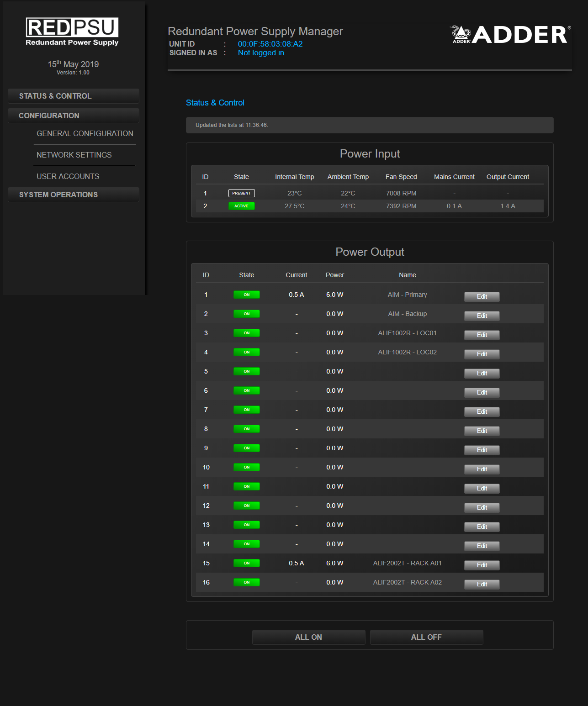Image resolution: width=588 pixels, height=706 pixels.
Task: Click PRESENT state badge of power input 1
Action: point(241,193)
